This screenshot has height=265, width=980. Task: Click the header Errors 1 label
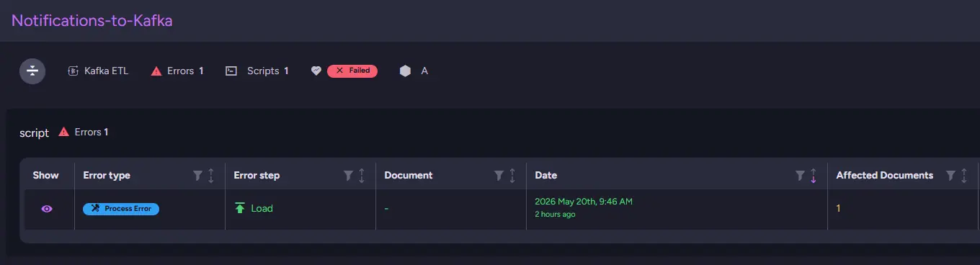pos(185,71)
